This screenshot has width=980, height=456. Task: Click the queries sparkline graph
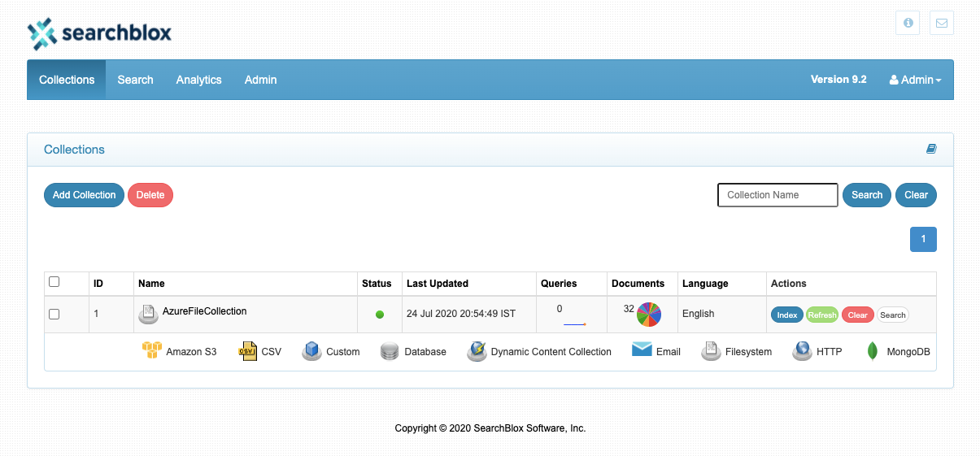[x=575, y=324]
